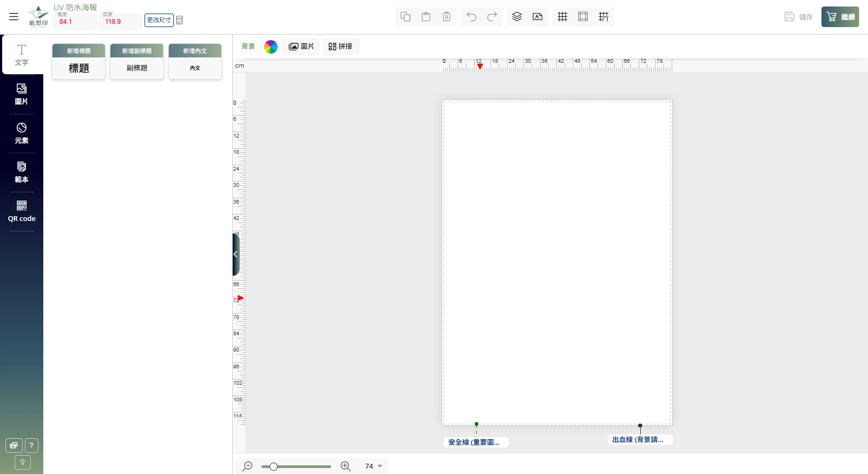Open the layers panel icon
868x474 pixels.
coord(517,17)
